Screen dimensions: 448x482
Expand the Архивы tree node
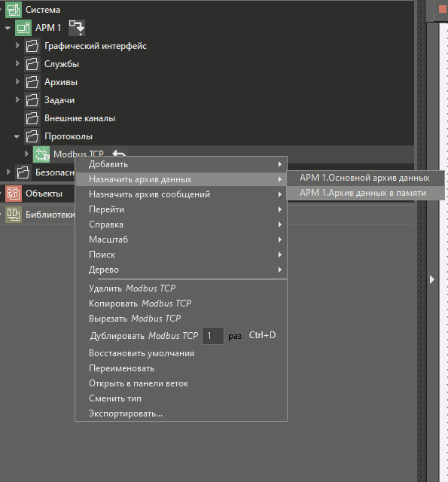tap(17, 82)
